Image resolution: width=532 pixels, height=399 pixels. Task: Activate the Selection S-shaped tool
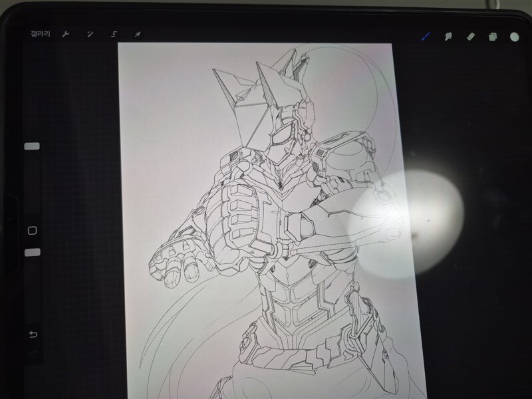pos(114,34)
